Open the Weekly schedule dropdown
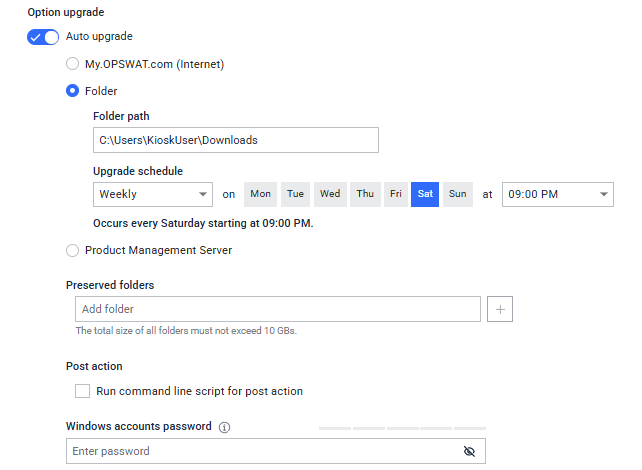Viewport: 642px width, 470px height. tap(153, 194)
